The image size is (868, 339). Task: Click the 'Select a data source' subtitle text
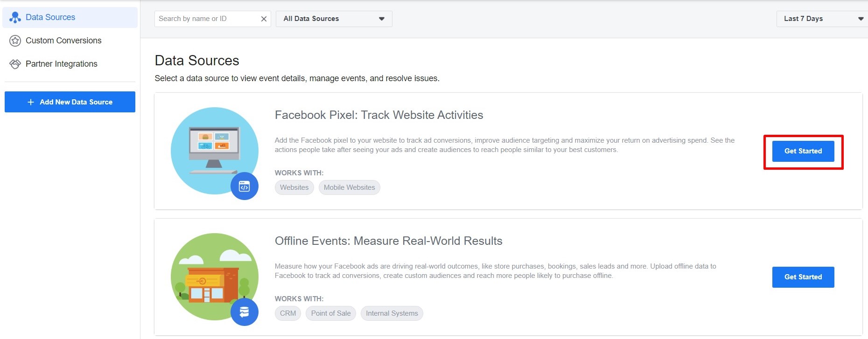297,78
